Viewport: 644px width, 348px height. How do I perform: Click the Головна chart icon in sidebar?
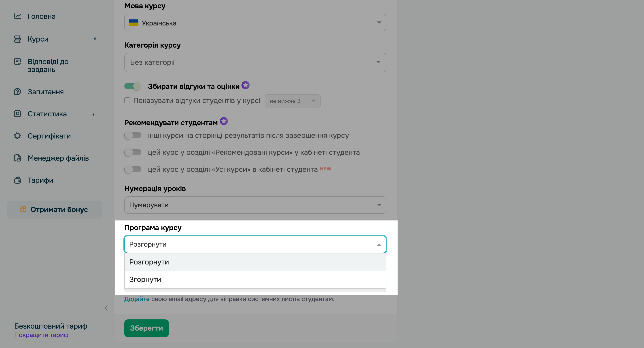coord(17,16)
